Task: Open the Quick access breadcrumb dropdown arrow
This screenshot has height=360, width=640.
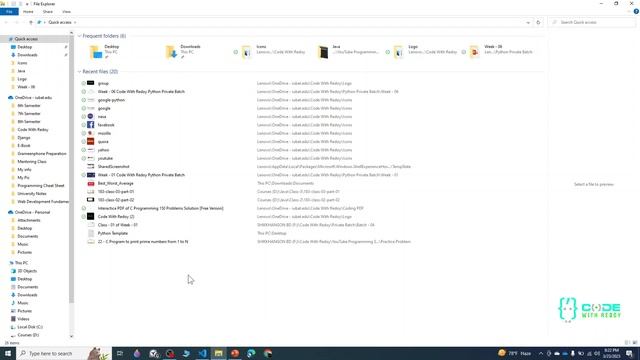Action: 75,22
